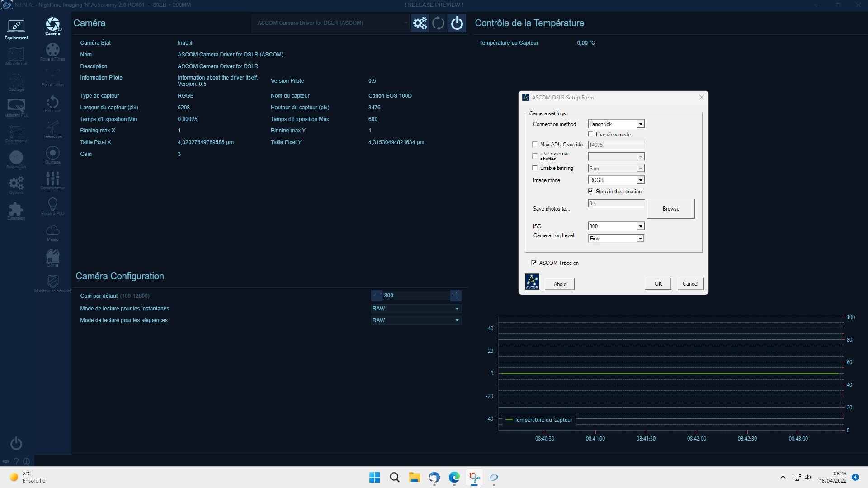Increase default gain with plus stepper
The height and width of the screenshot is (488, 868).
coord(456,296)
